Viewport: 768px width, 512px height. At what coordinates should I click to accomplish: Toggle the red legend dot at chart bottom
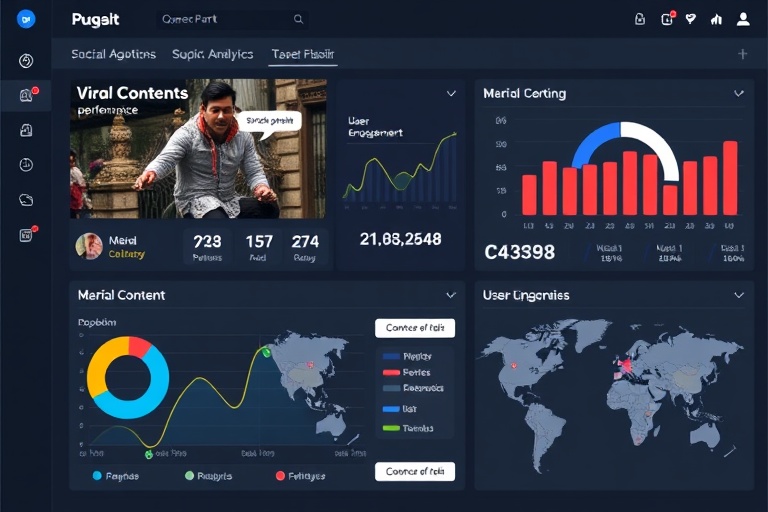pos(280,476)
